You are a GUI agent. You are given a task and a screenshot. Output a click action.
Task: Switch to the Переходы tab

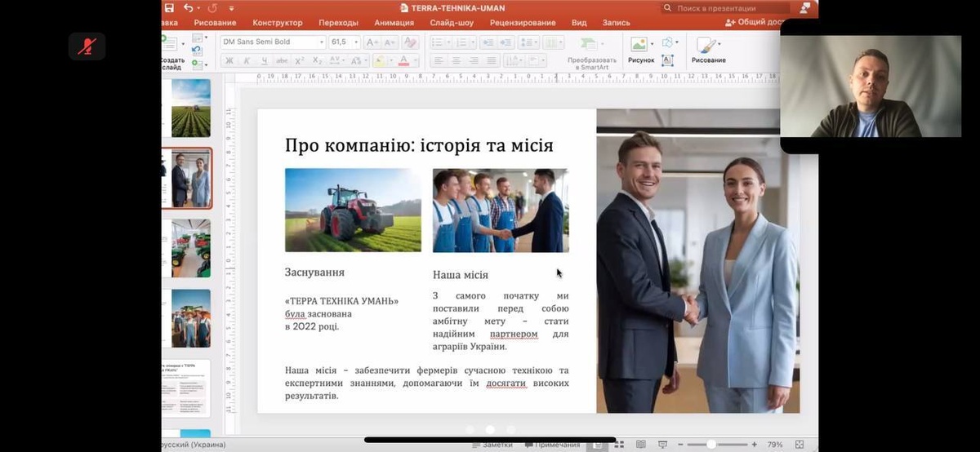338,23
